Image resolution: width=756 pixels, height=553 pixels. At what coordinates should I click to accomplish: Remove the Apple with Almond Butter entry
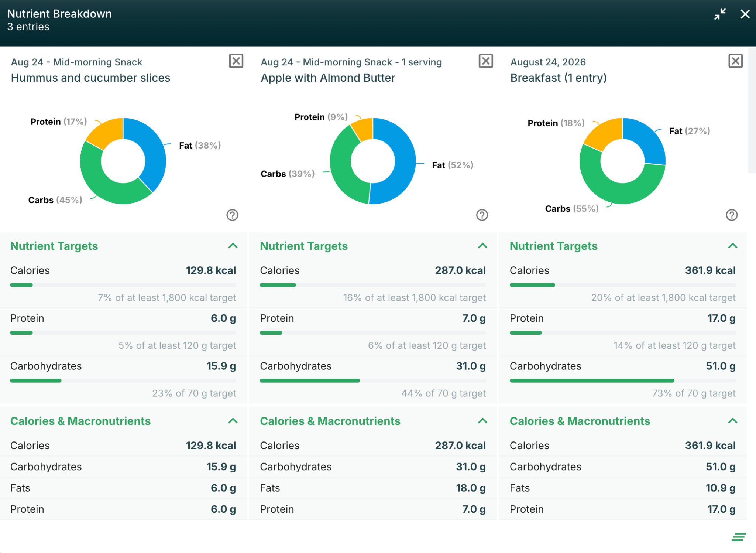coord(486,61)
